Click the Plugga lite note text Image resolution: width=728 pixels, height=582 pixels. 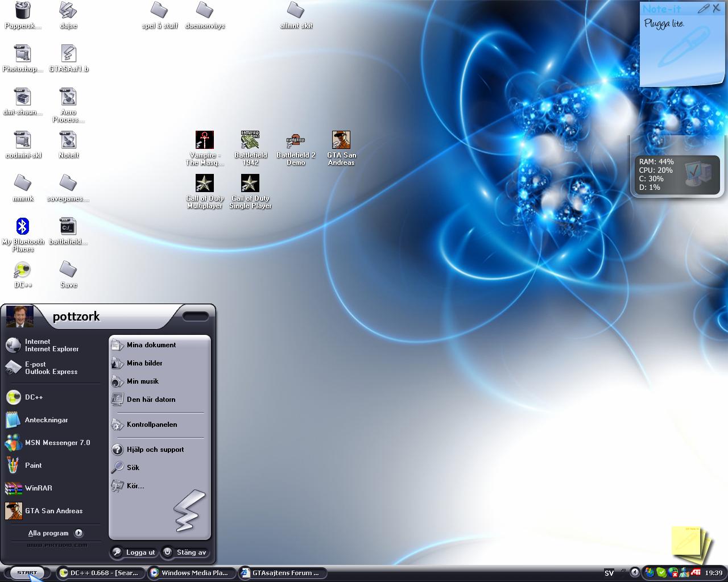(664, 24)
